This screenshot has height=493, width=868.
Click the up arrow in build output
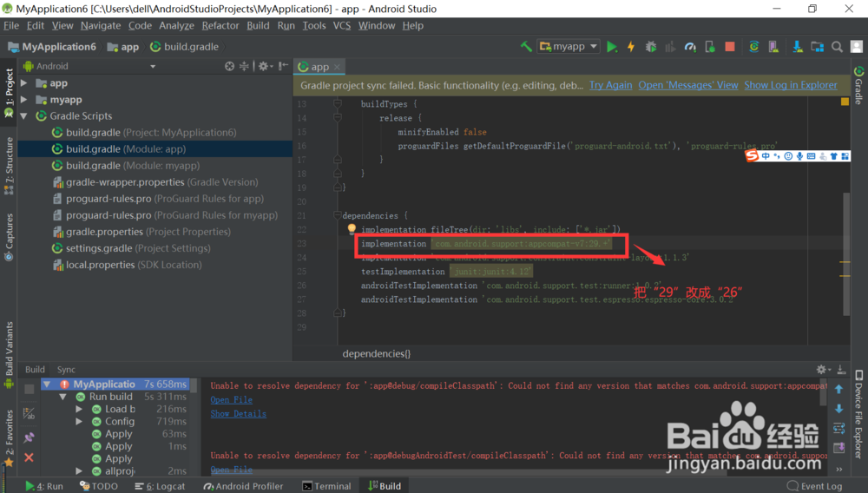[x=839, y=390]
